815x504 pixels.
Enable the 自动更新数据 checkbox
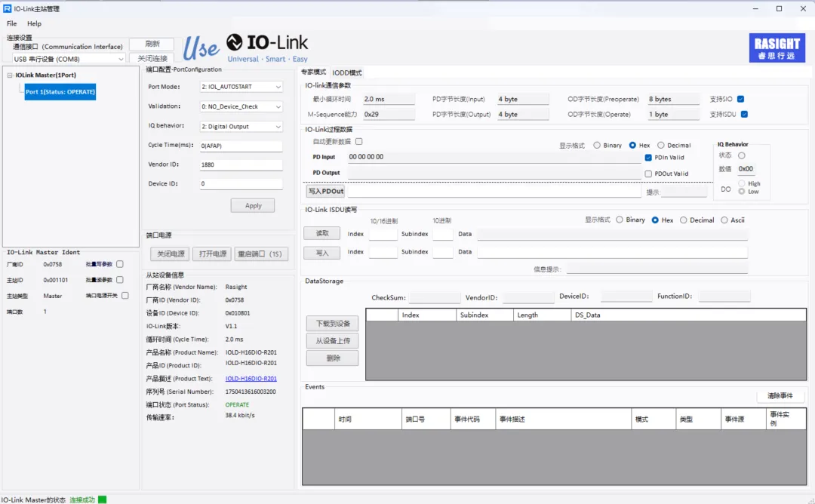[x=359, y=141]
